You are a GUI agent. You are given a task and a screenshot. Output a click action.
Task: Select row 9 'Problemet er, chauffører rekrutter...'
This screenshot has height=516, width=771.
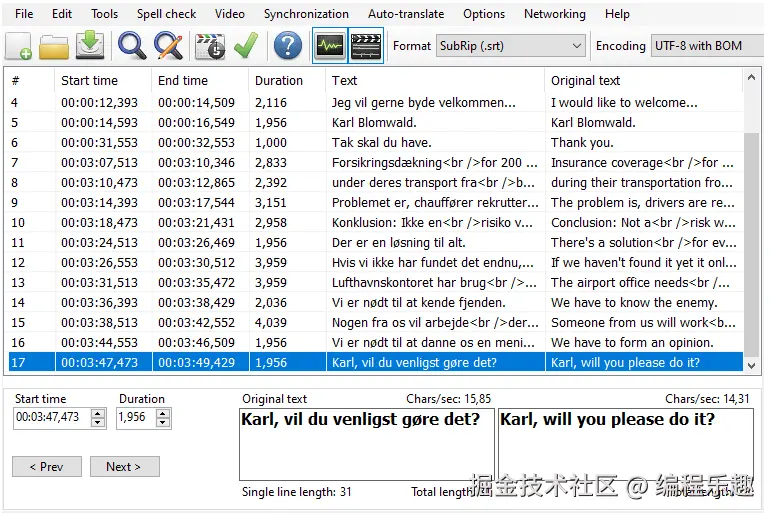[x=376, y=203]
